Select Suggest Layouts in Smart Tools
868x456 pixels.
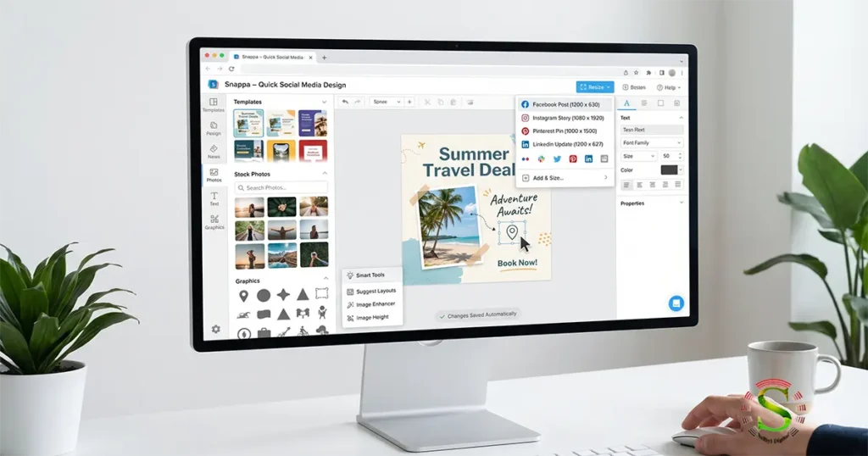(x=371, y=291)
